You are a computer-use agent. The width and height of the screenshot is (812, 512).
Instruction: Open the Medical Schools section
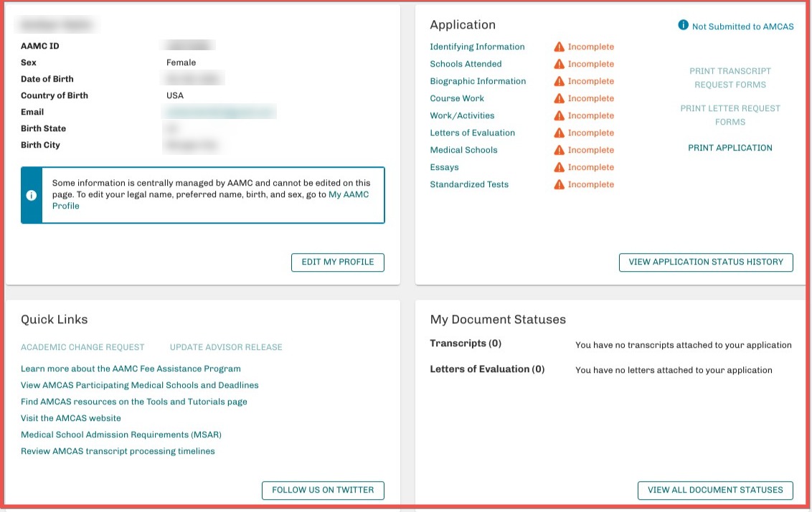463,150
